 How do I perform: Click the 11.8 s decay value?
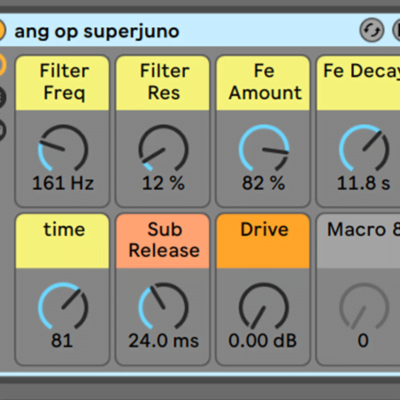click(363, 183)
